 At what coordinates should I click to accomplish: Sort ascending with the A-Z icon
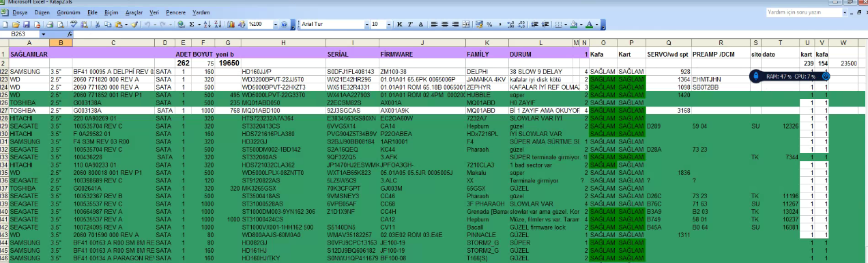[x=207, y=24]
